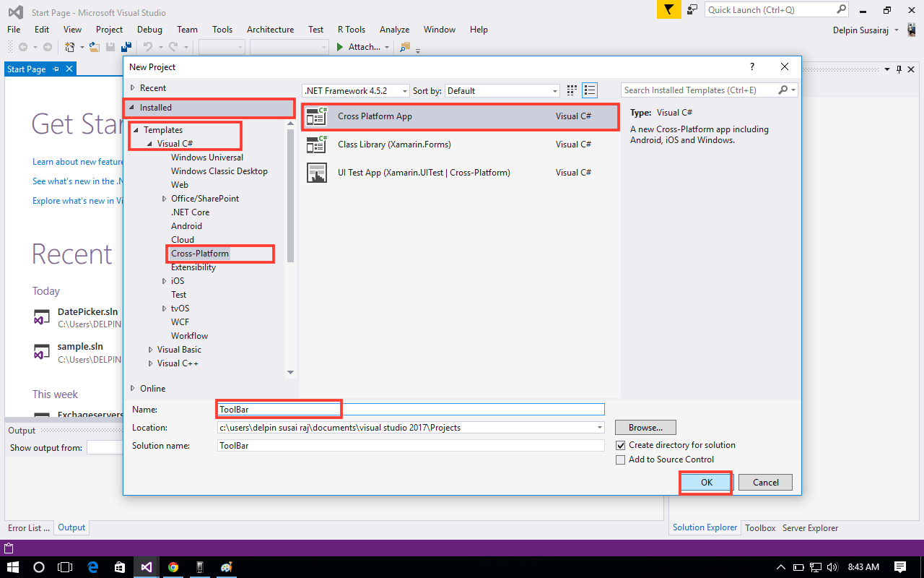Click the feedback icon beside Quick Launch
Viewport: 924px width, 578px height.
tap(692, 9)
